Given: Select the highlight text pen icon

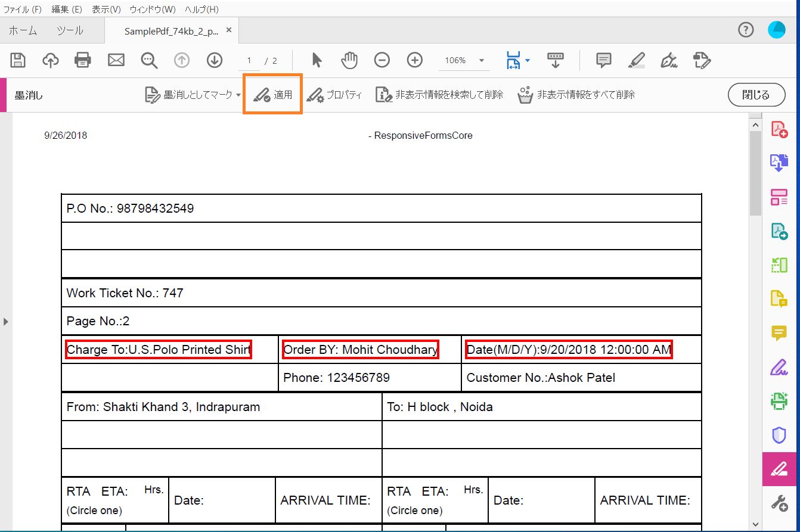Looking at the screenshot, I should point(637,60).
